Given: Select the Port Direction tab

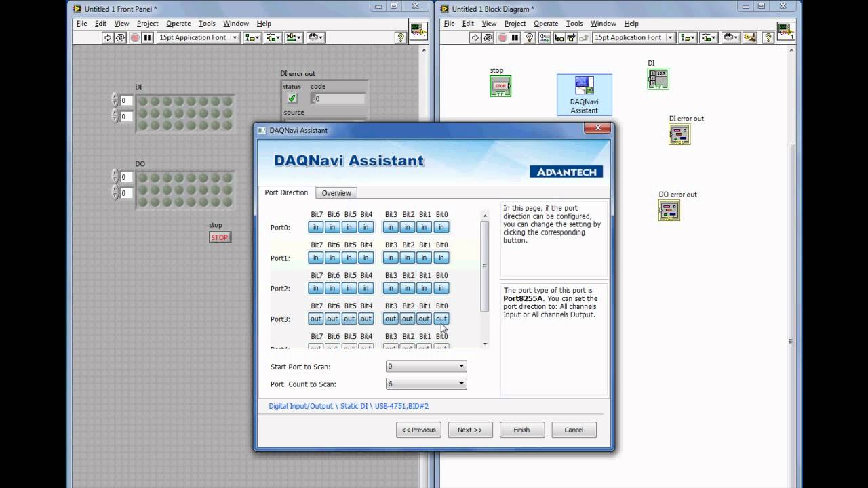Looking at the screenshot, I should pos(286,192).
